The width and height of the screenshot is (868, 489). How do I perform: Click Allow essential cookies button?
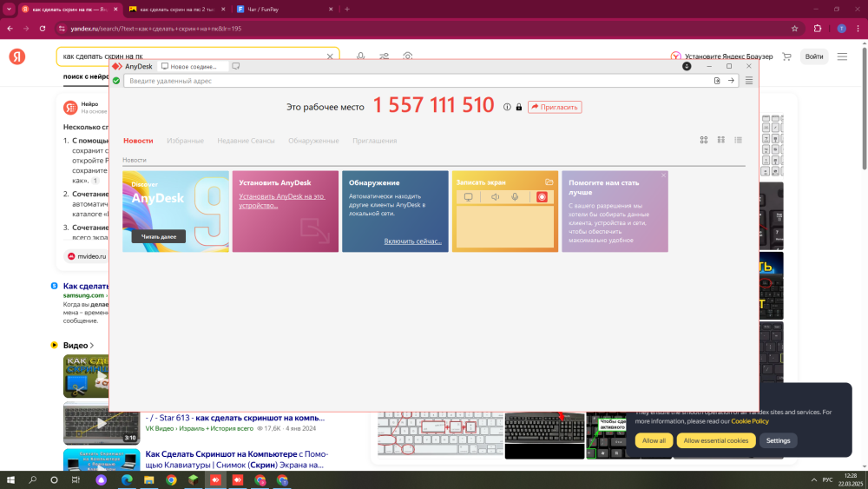click(715, 440)
